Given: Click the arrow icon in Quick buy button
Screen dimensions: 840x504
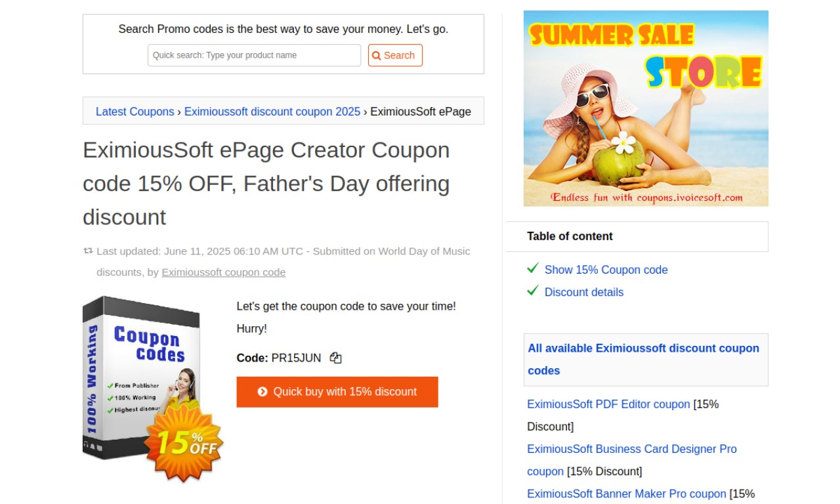Looking at the screenshot, I should [x=262, y=392].
